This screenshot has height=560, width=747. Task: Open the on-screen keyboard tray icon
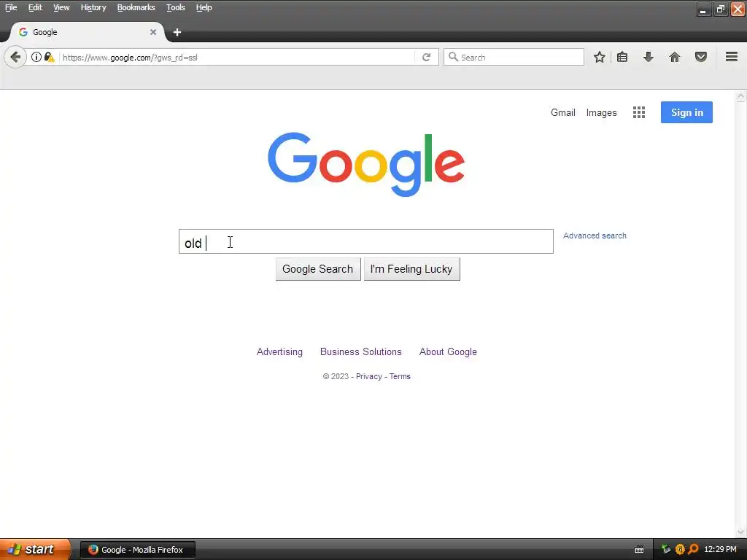tap(639, 550)
